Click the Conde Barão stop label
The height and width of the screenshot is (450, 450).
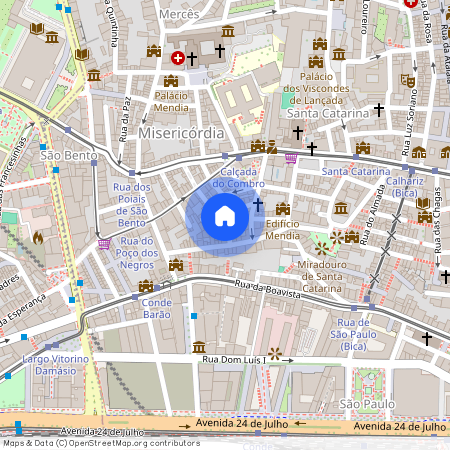[x=157, y=308]
